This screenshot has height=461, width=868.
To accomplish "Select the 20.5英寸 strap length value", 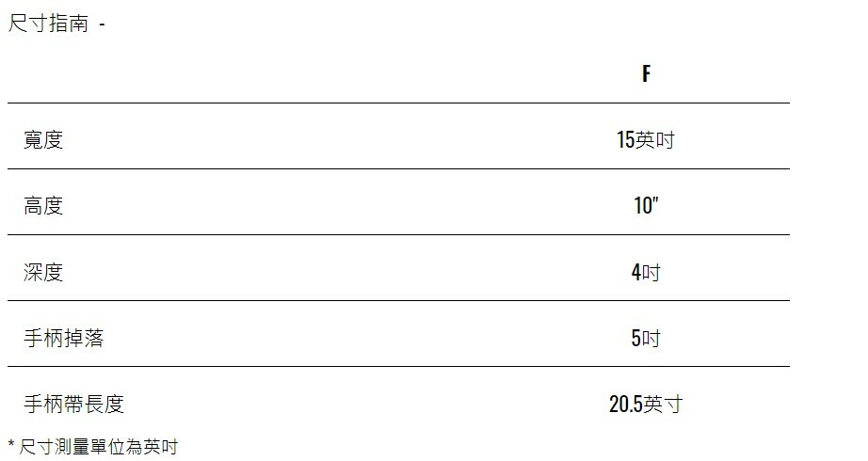I will (646, 405).
